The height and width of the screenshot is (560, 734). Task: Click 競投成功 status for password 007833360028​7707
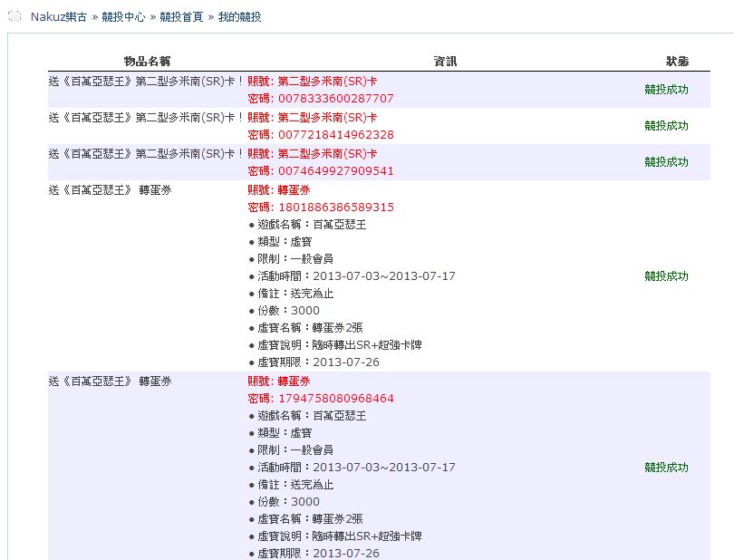[x=666, y=90]
